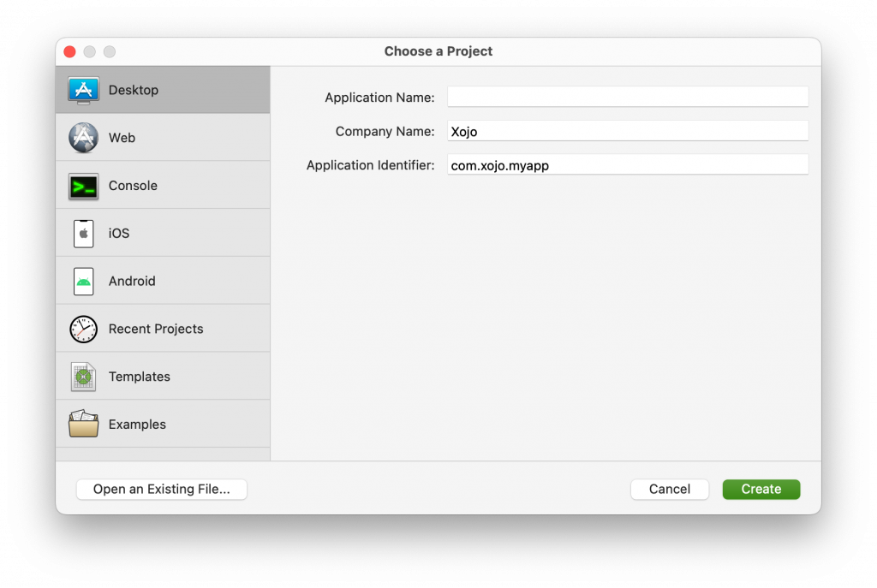Click the Create button

tap(761, 489)
